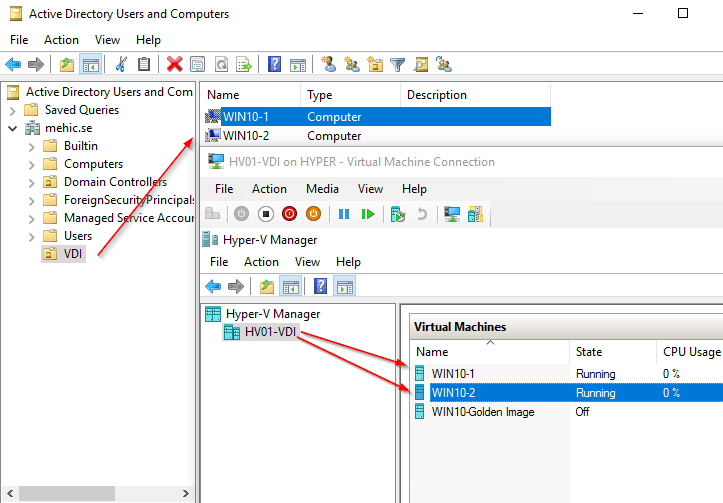The height and width of the screenshot is (503, 723).
Task: Click the Filter funnel icon
Action: point(398,65)
